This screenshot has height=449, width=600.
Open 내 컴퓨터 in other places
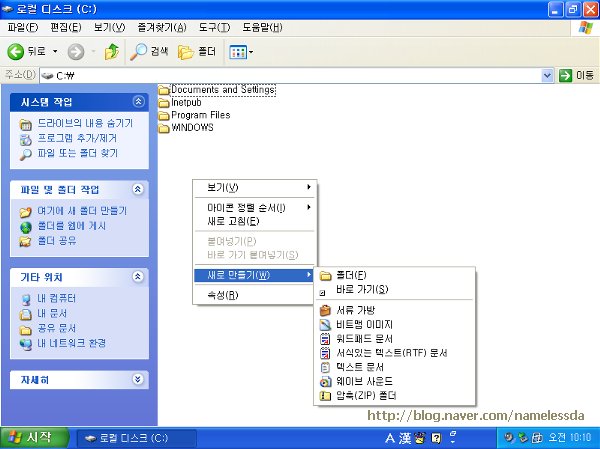point(56,299)
